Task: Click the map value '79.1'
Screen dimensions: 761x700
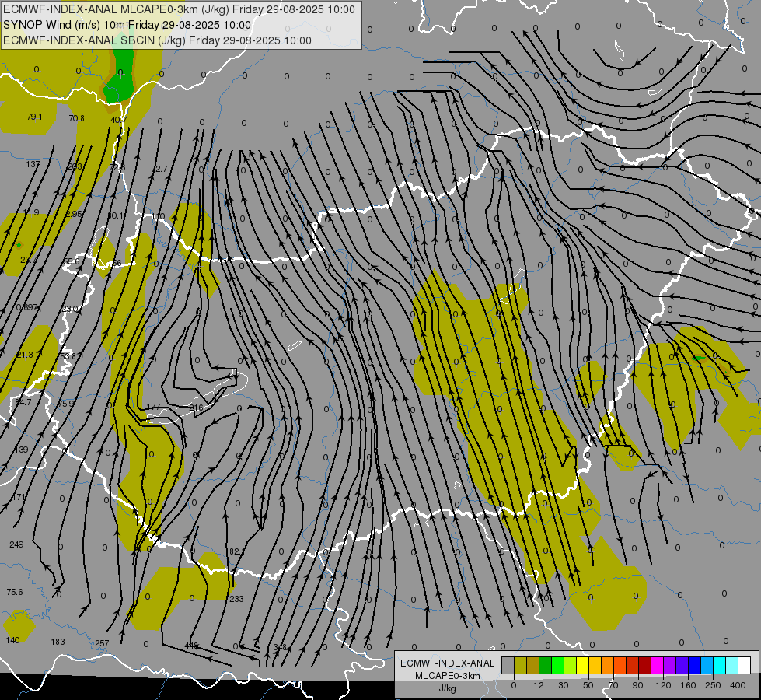Action: click(34, 117)
